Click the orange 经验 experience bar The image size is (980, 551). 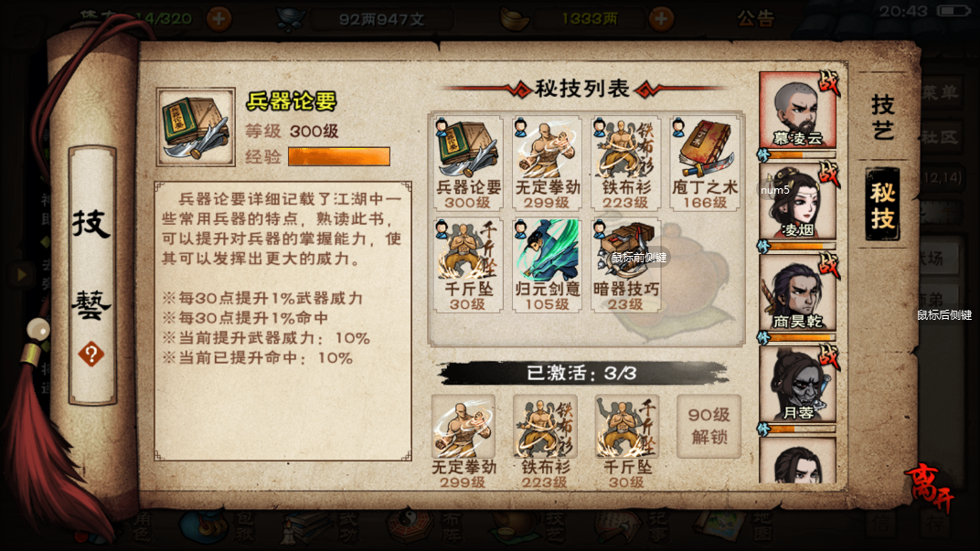(339, 156)
